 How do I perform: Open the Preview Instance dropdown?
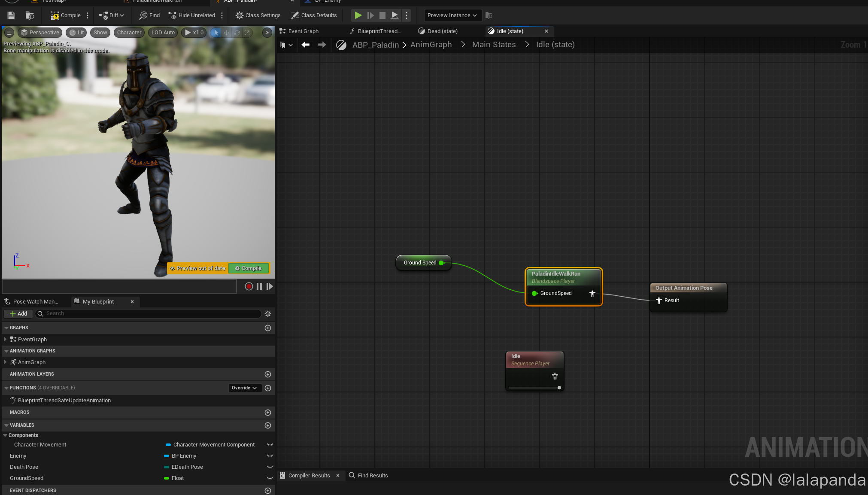[452, 15]
